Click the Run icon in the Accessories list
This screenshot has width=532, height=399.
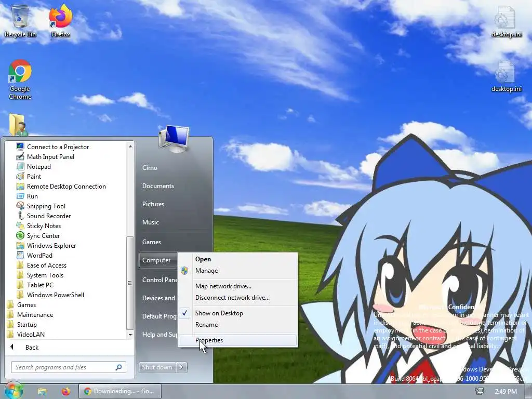(x=20, y=196)
